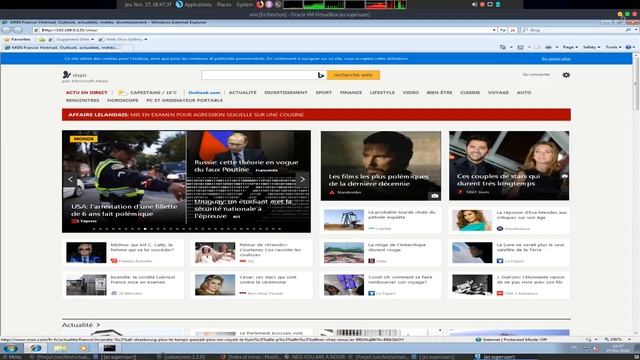The width and height of the screenshot is (640, 360).
Task: Expand the Suggested Sites dropdown
Action: point(93,40)
